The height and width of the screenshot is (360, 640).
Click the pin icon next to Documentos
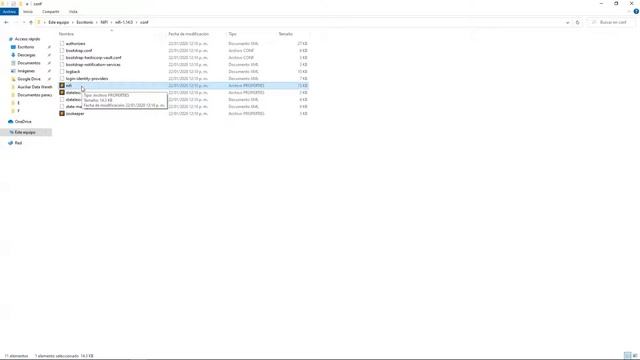49,63
